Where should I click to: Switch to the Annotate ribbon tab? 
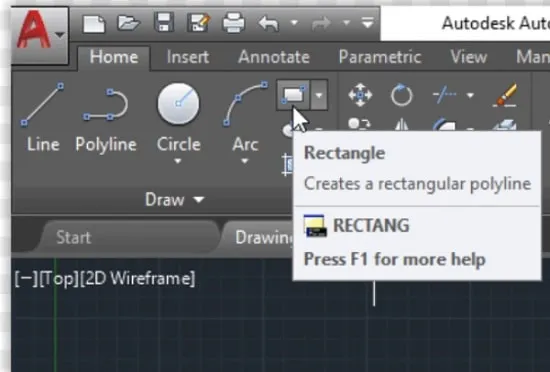point(274,57)
